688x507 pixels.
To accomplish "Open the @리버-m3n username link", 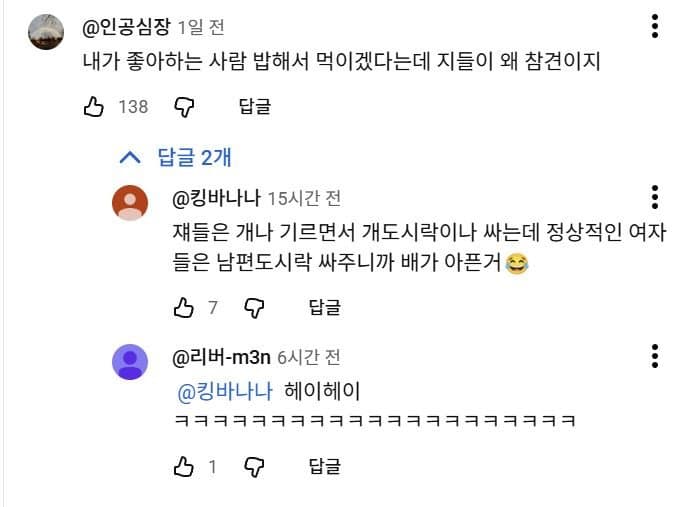I will click(221, 356).
